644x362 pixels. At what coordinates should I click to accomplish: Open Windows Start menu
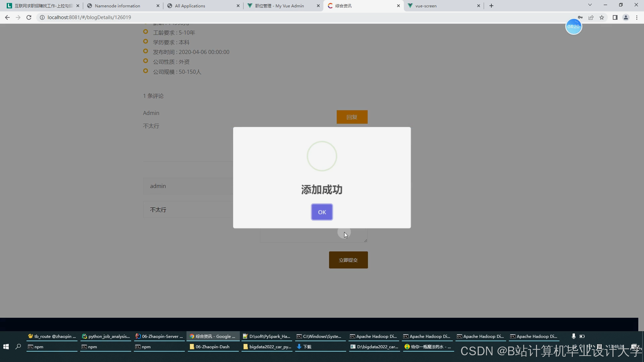6,347
